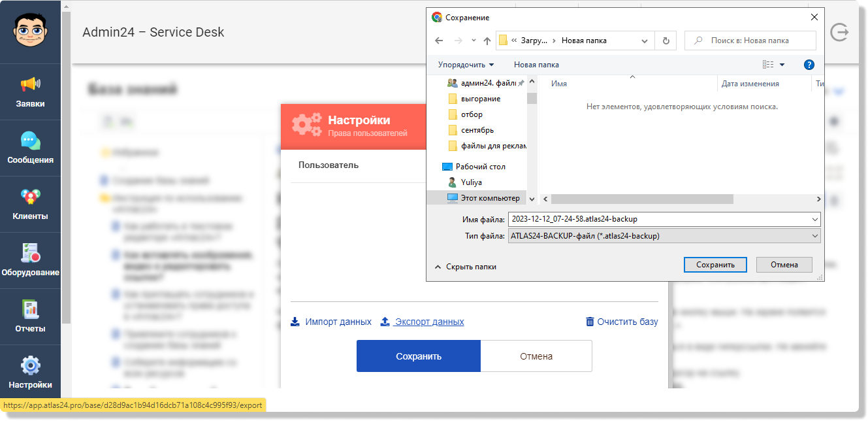This screenshot has width=868, height=421.
Task: Click Отмена in the save dialog
Action: (784, 265)
